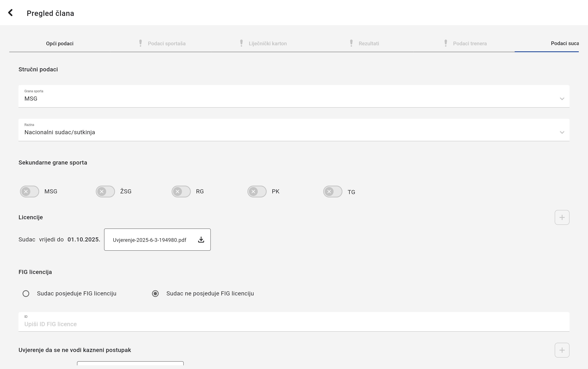Click exclamation icon beside Podaci trenera
The width and height of the screenshot is (588, 369).
[446, 43]
